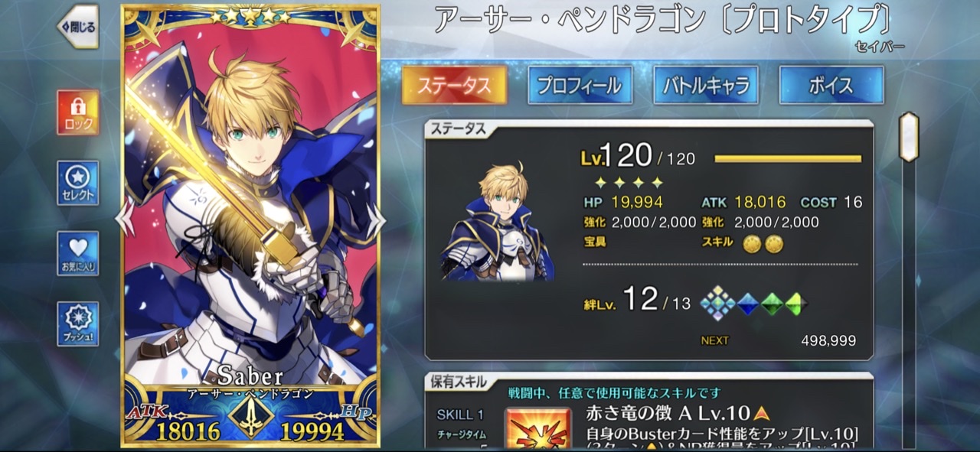Tap the yellow-green bond gem icon
The image size is (980, 452).
(797, 304)
